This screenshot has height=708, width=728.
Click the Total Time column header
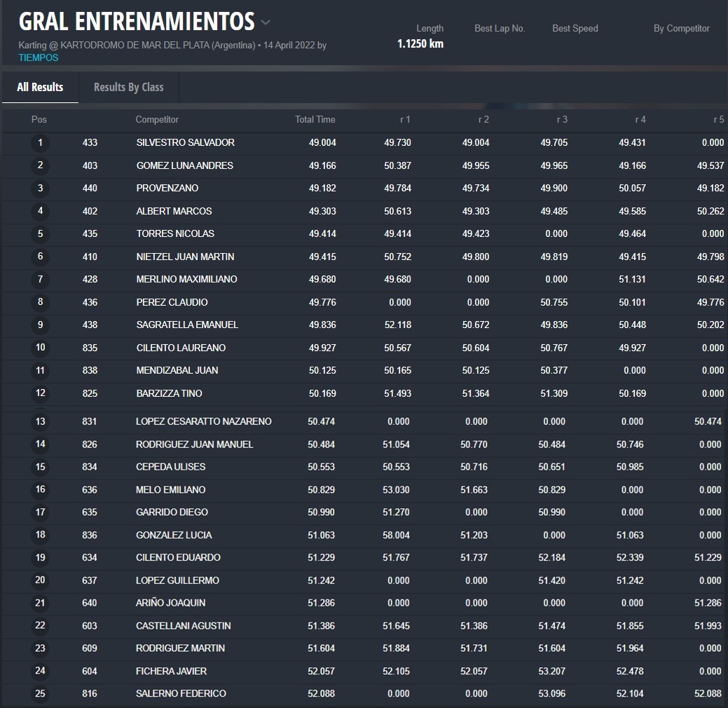pos(315,120)
